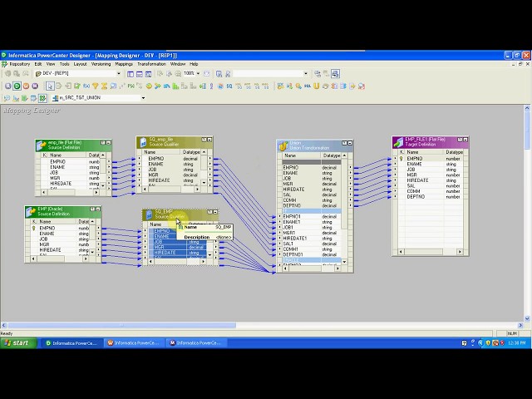Pick the Aggregator sigma transformation icon

coord(104,86)
